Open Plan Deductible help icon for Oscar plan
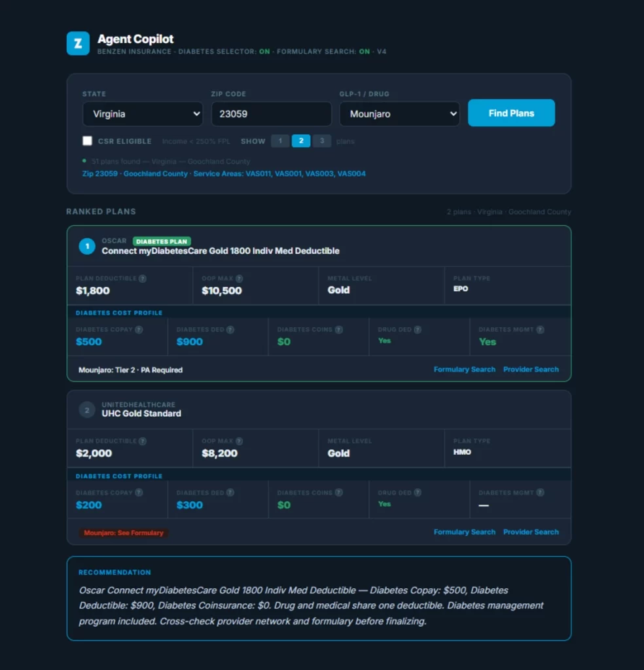Screen dimensions: 644x670 [x=143, y=279]
